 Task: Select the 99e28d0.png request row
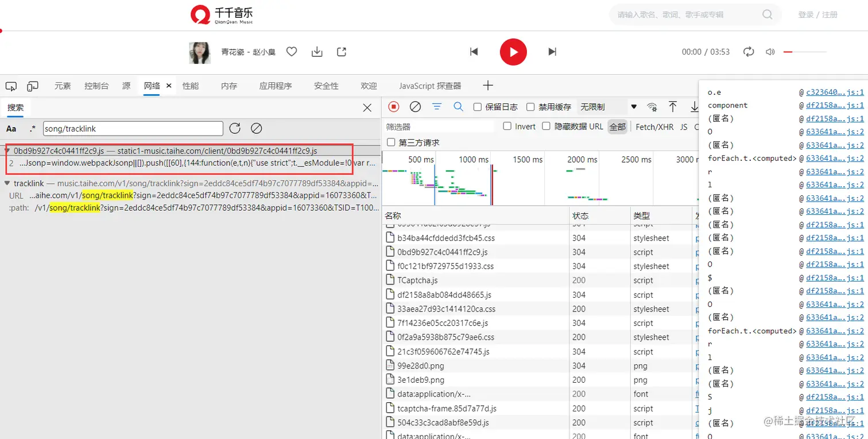(540, 365)
